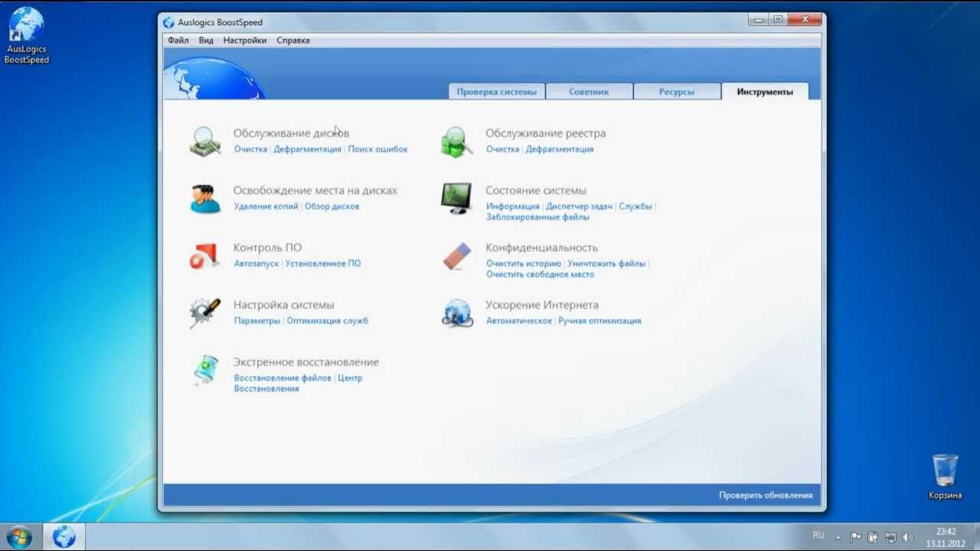Viewport: 980px width, 551px height.
Task: Click the Show Desktop strip on the taskbar
Action: point(975,537)
